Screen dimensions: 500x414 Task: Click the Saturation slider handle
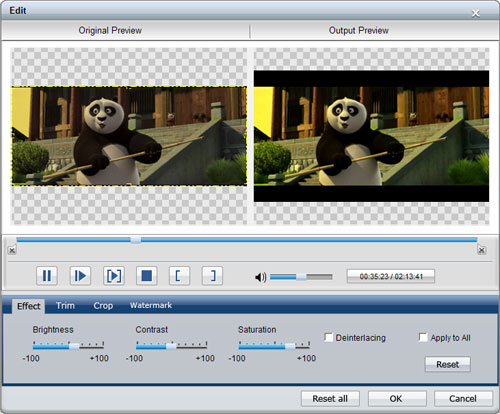[x=290, y=347]
